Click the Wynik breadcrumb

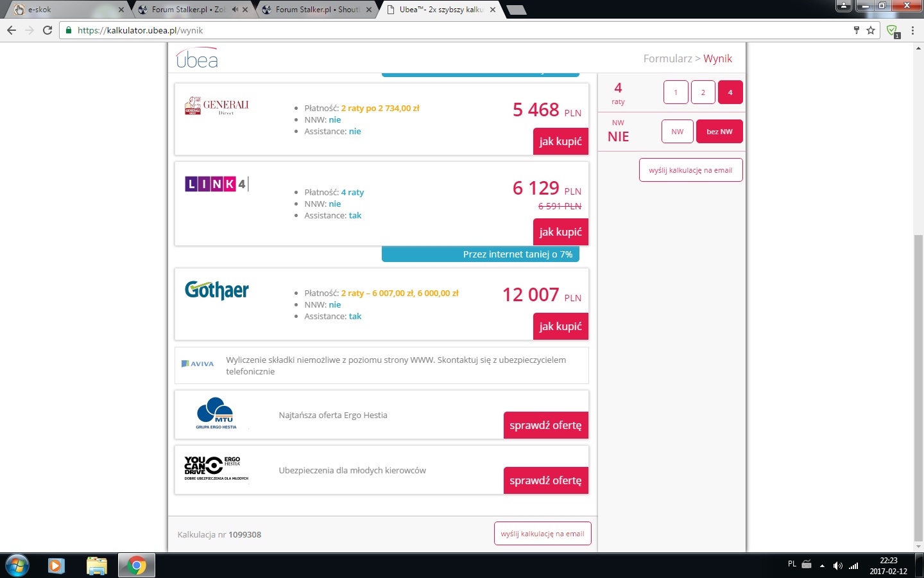coord(717,58)
